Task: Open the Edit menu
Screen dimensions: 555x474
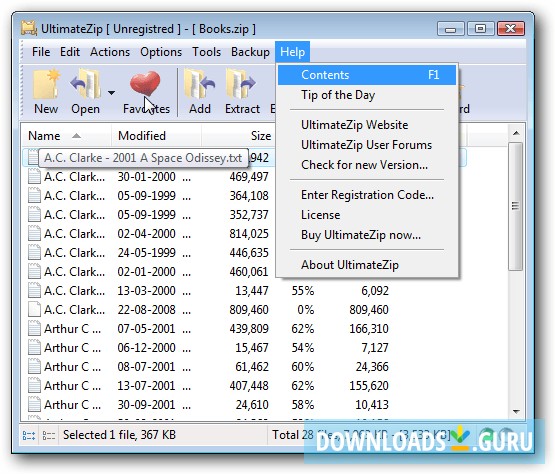Action: (70, 52)
